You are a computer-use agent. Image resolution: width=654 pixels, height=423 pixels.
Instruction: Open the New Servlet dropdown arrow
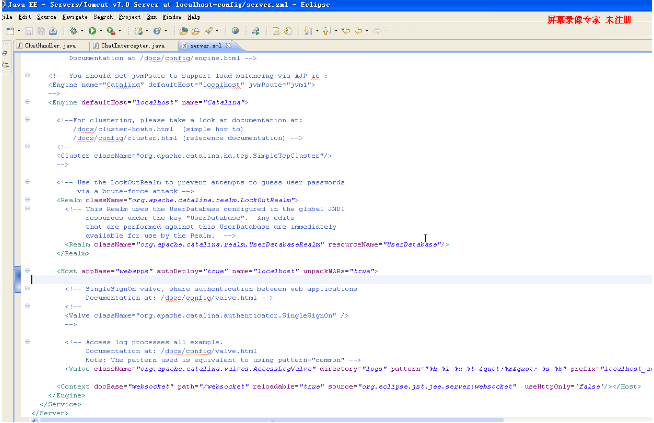[166, 31]
